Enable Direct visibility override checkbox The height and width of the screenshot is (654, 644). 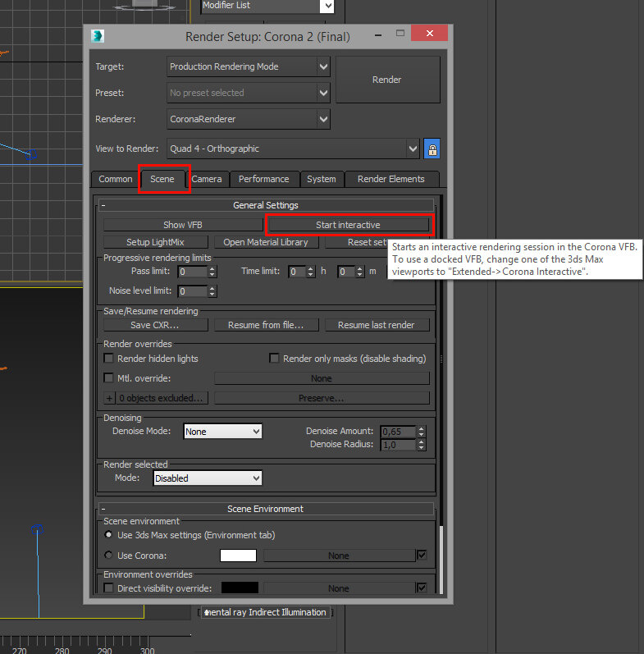(x=109, y=588)
